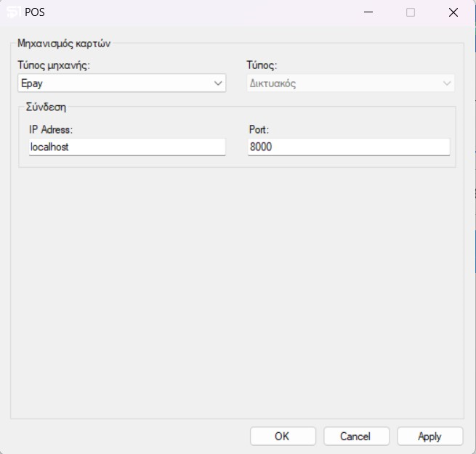The image size is (476, 454).
Task: Click the Port label
Action: point(259,129)
